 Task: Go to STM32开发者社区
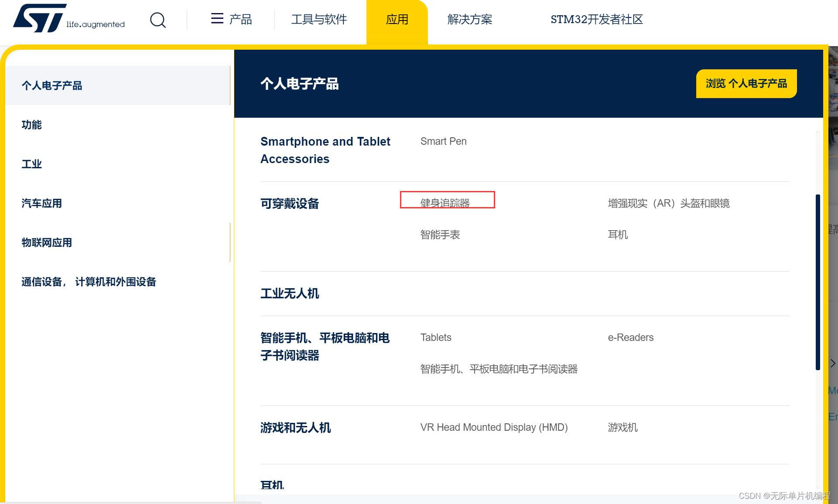(x=596, y=20)
